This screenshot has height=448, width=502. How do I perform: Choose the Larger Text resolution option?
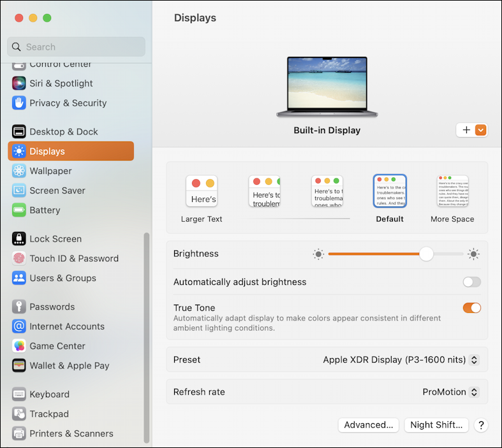point(202,191)
